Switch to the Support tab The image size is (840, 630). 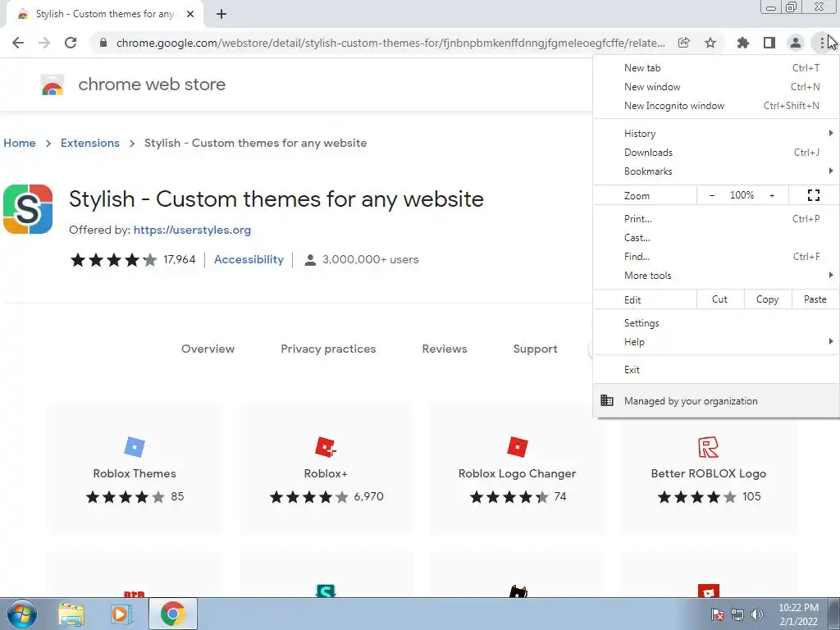pyautogui.click(x=535, y=349)
